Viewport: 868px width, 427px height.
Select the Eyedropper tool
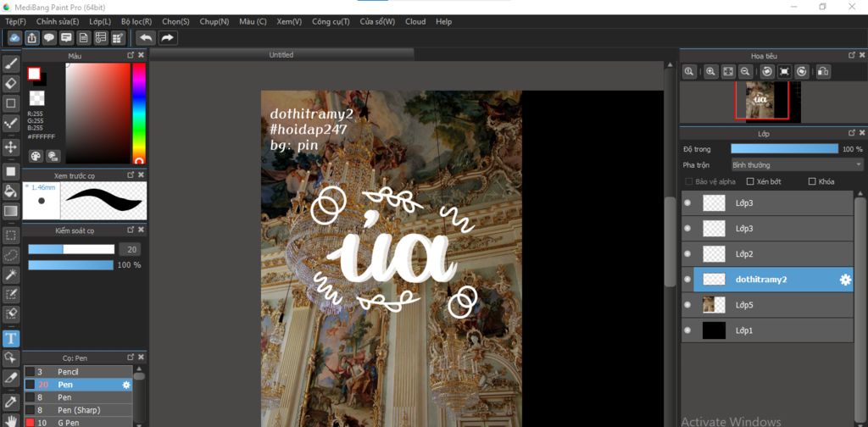(10, 401)
